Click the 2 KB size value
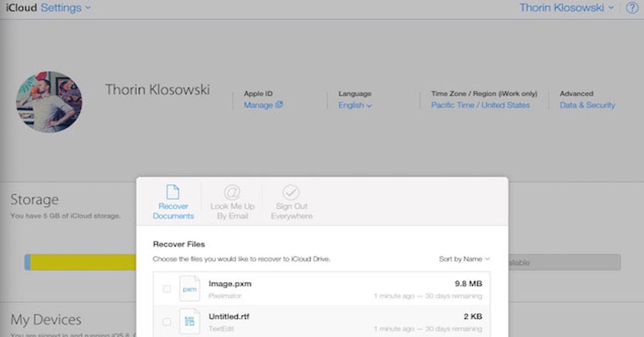Viewport: 644px width, 337px height. pos(472,317)
